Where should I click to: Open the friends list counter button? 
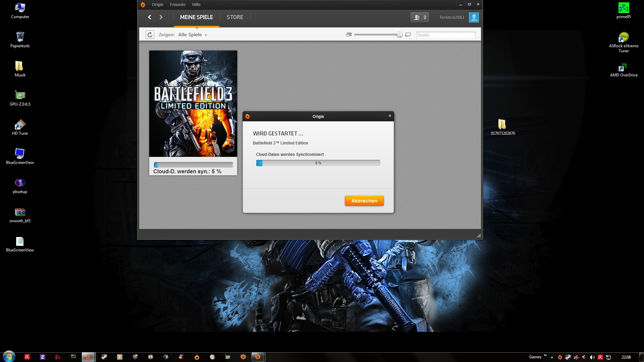click(x=420, y=17)
